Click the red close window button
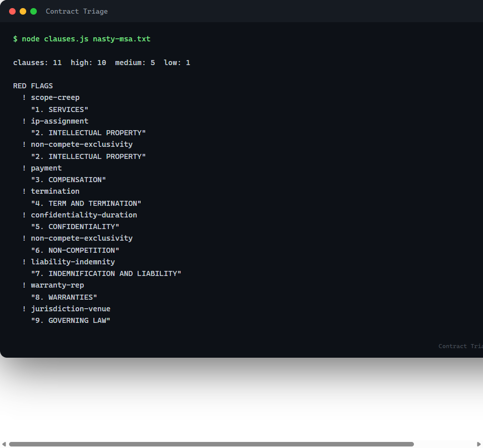 point(12,12)
